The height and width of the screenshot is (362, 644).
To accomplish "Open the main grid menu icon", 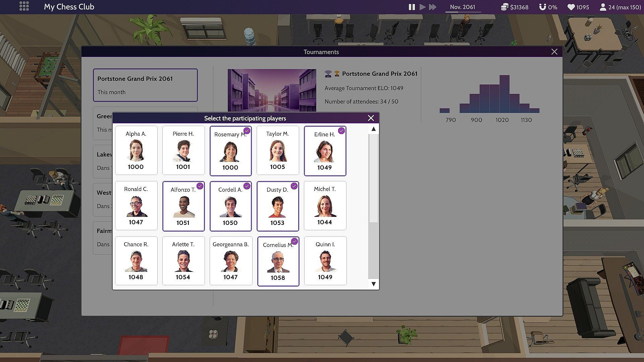I will pyautogui.click(x=24, y=6).
